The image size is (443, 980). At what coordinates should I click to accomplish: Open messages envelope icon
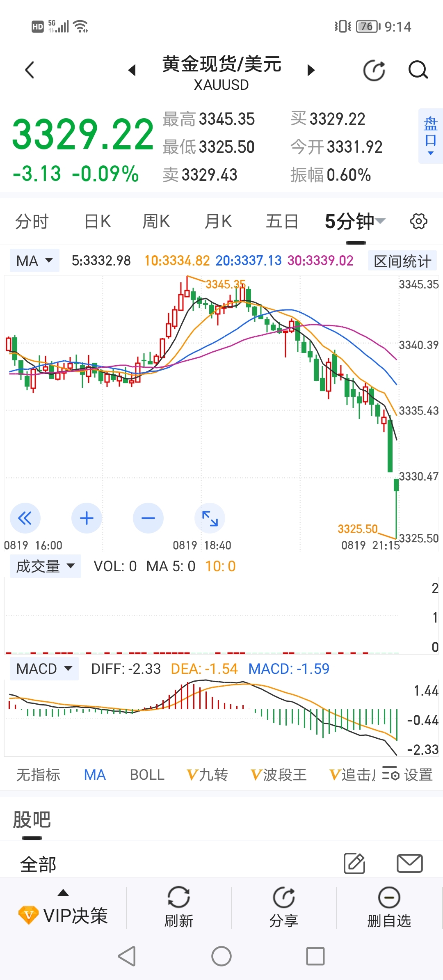(410, 863)
